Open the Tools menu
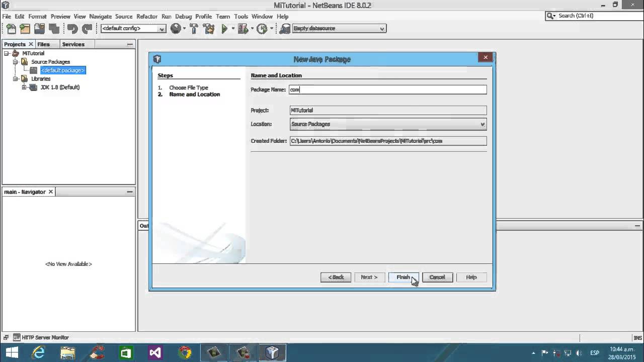 pyautogui.click(x=241, y=17)
